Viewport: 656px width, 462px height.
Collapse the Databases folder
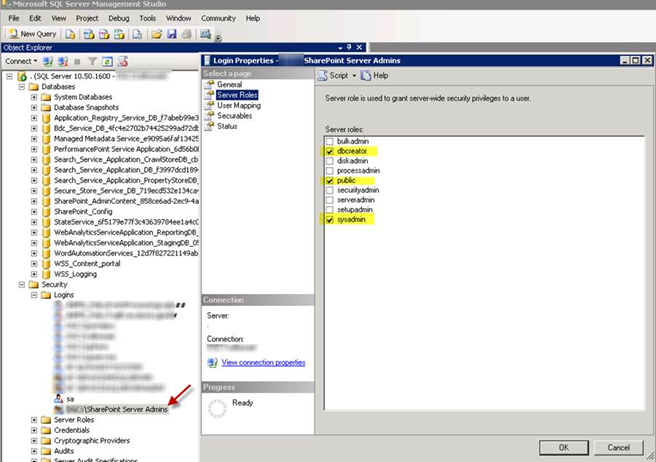click(22, 87)
